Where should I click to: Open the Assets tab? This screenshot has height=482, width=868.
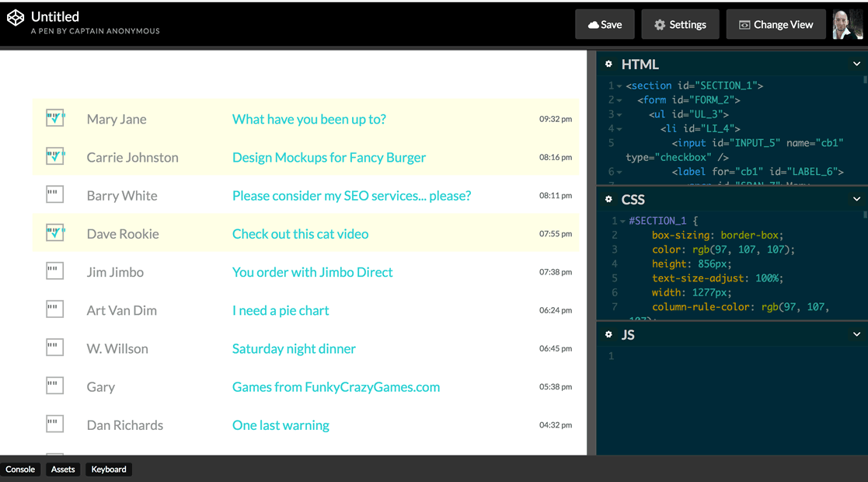(63, 470)
